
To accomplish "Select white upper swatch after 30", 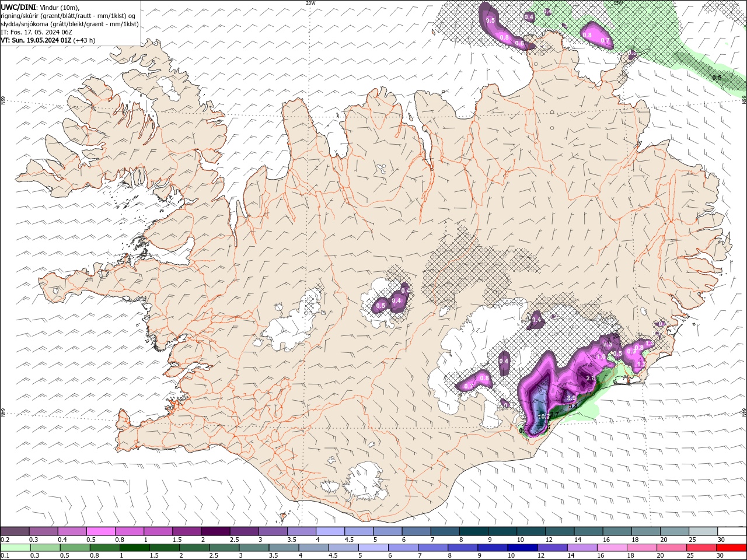I will (x=732, y=531).
